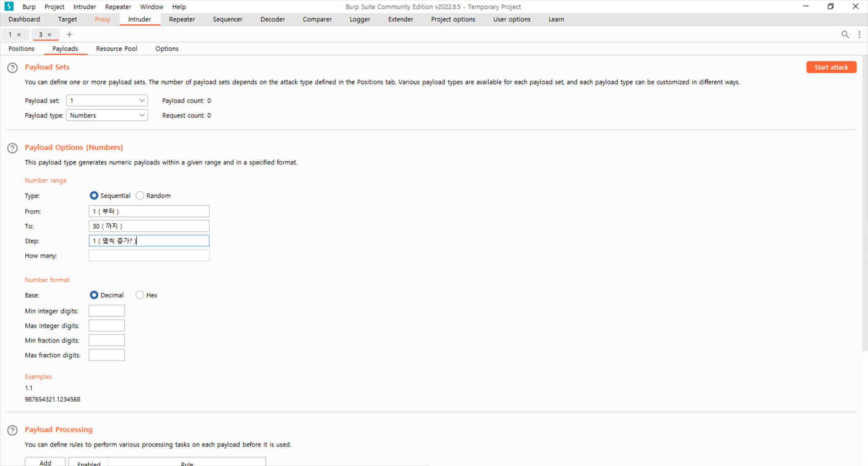The height and width of the screenshot is (466, 868).
Task: Click the Payload count: 0 label
Action: 186,100
